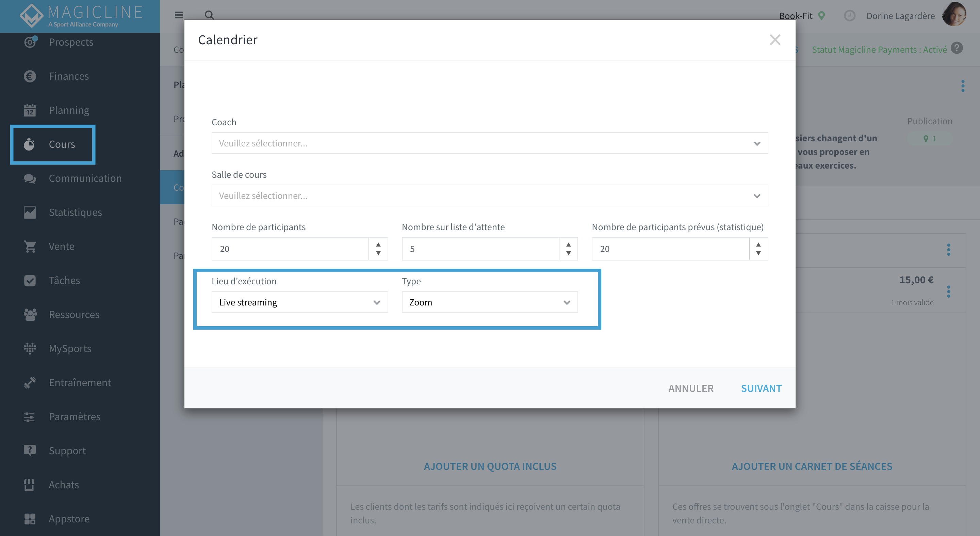Image resolution: width=980 pixels, height=536 pixels.
Task: Open the Paramètres menu item
Action: pyautogui.click(x=75, y=416)
